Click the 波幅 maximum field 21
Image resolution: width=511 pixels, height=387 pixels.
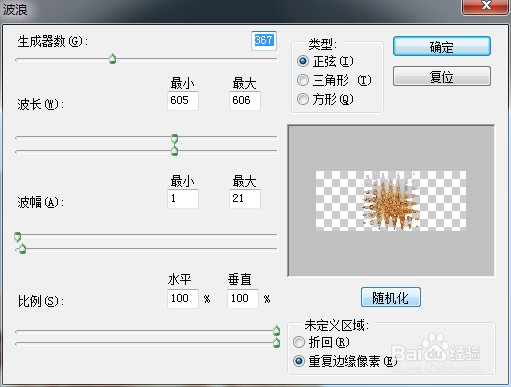pyautogui.click(x=245, y=199)
